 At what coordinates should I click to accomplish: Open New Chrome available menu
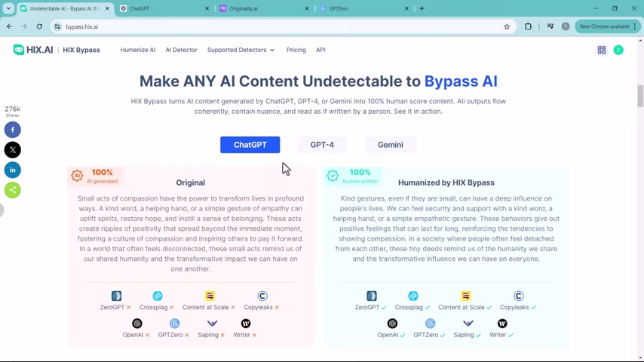point(606,26)
